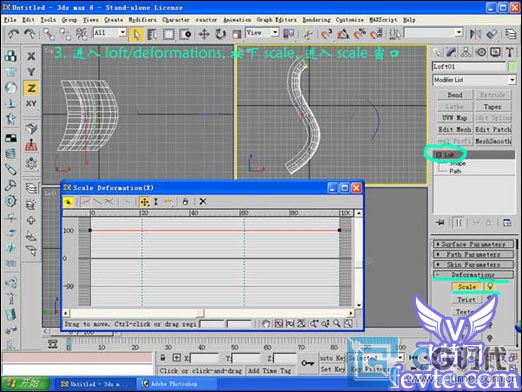
Task: Open reference coordinate system View dropdown
Action: click(262, 33)
